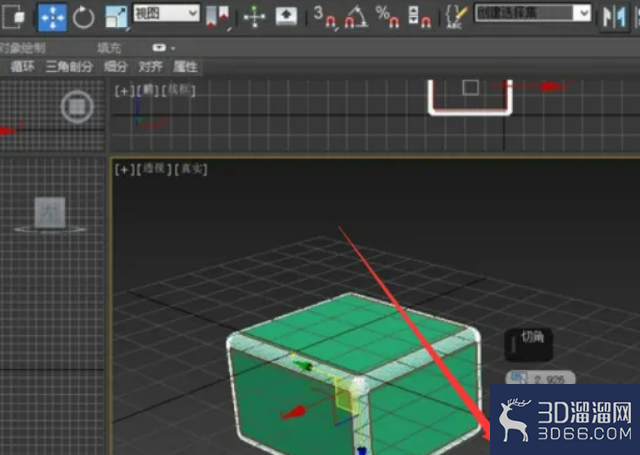Click the [线框] shading label
Viewport: 640px width, 455px height.
pyautogui.click(x=179, y=91)
